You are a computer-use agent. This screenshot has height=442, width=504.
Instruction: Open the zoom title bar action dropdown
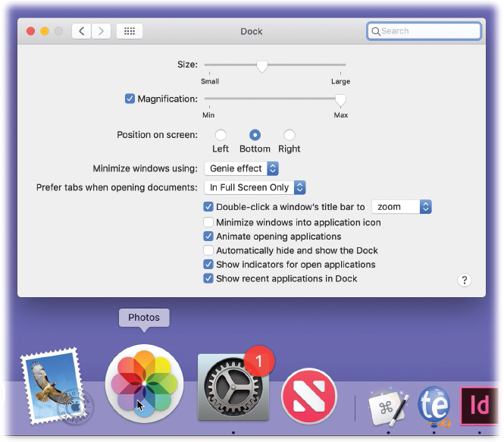402,207
